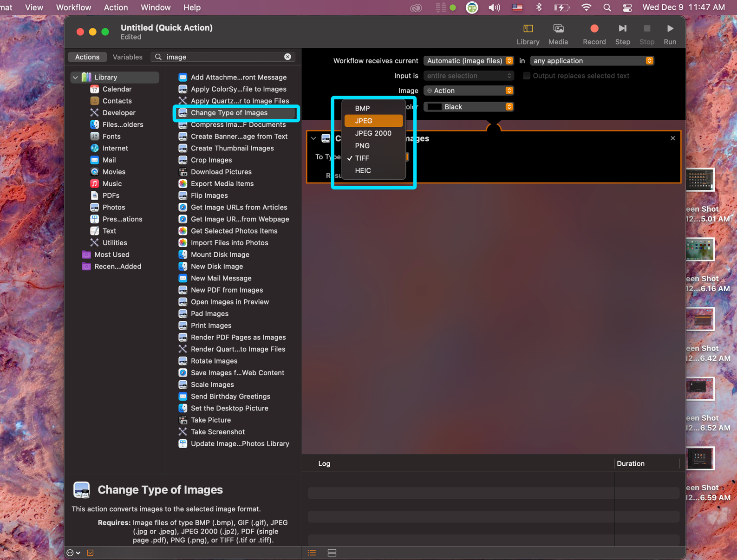The width and height of the screenshot is (737, 560).
Task: Enable Output replaces selected text
Action: (x=527, y=76)
